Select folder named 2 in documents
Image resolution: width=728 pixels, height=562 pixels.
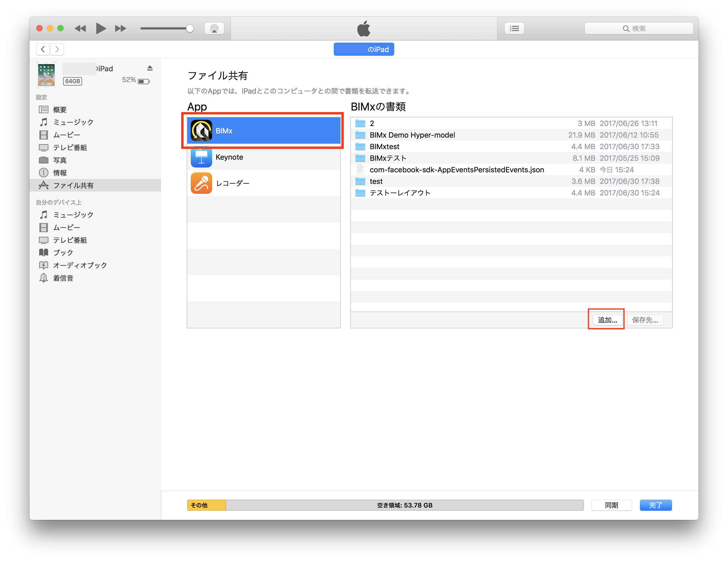click(511, 123)
